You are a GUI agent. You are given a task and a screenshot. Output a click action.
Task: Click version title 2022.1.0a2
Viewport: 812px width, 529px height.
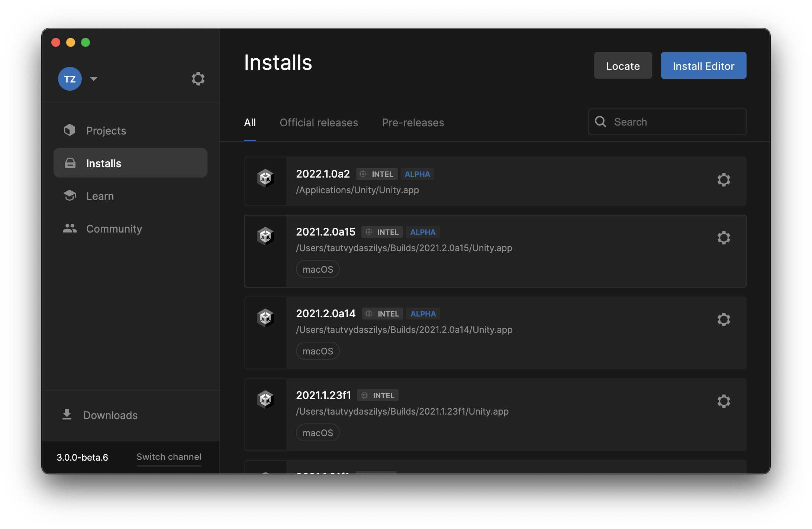[x=323, y=174]
